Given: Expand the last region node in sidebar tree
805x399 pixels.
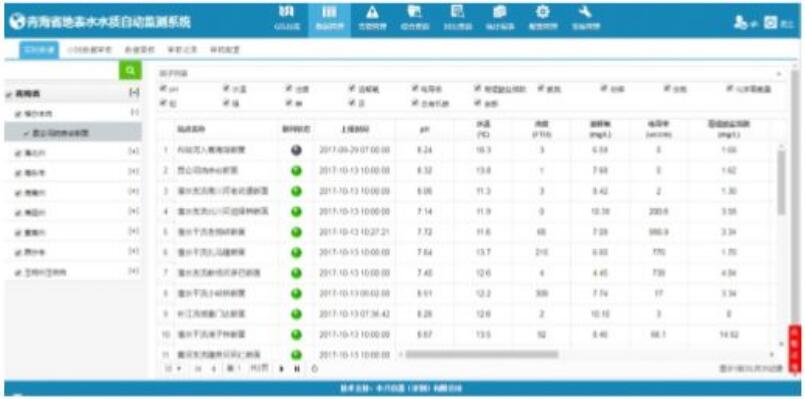Looking at the screenshot, I should point(133,271).
